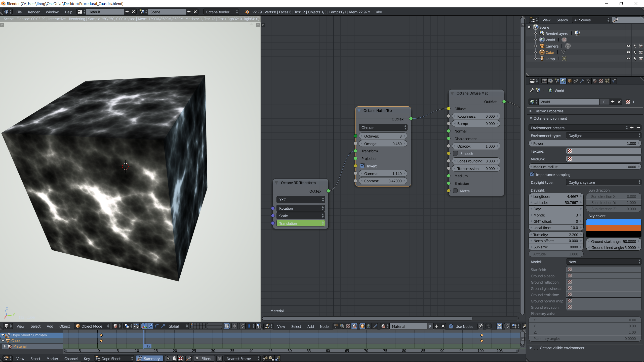Open the Circular noise type dropdown
Viewport: 644px width, 362px height.
click(383, 128)
